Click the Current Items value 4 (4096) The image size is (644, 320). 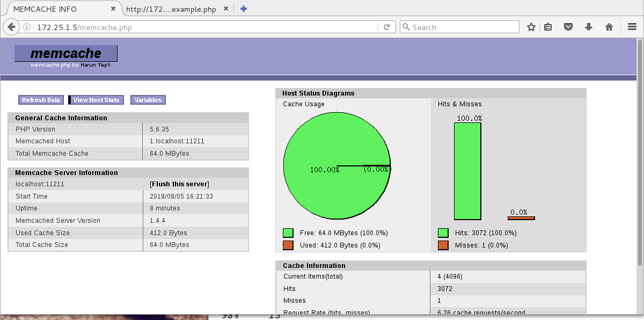450,277
